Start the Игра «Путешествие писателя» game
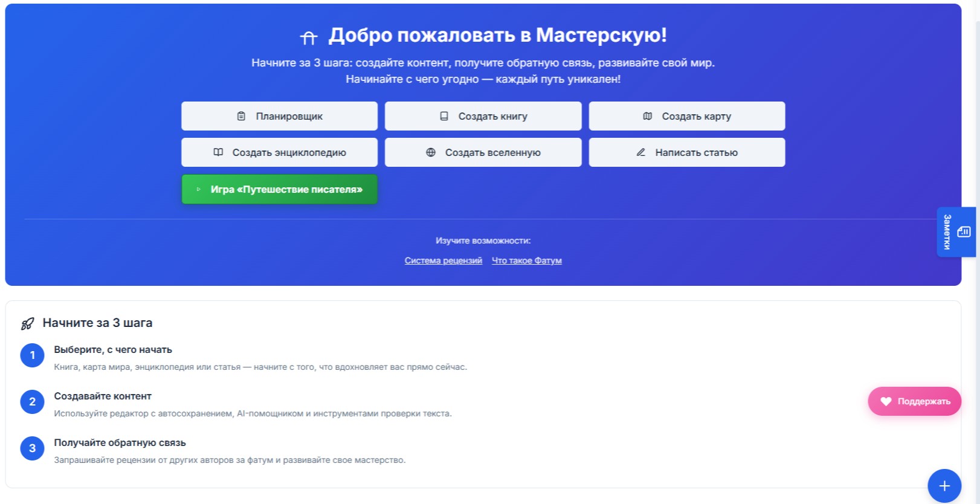 click(279, 189)
